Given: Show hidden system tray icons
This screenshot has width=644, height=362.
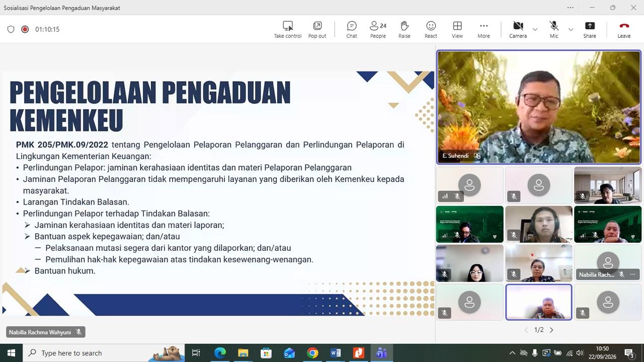Looking at the screenshot, I should [512, 353].
